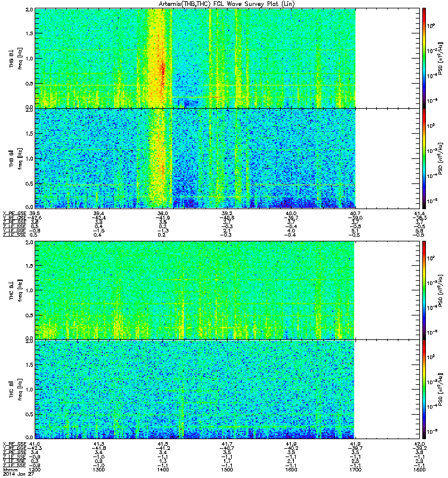The image size is (448, 478).
Task: Click the '1700' time tick label
Action: (355, 470)
